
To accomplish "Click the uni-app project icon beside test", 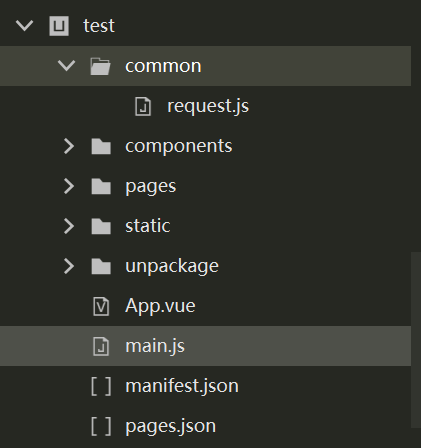I will (59, 26).
